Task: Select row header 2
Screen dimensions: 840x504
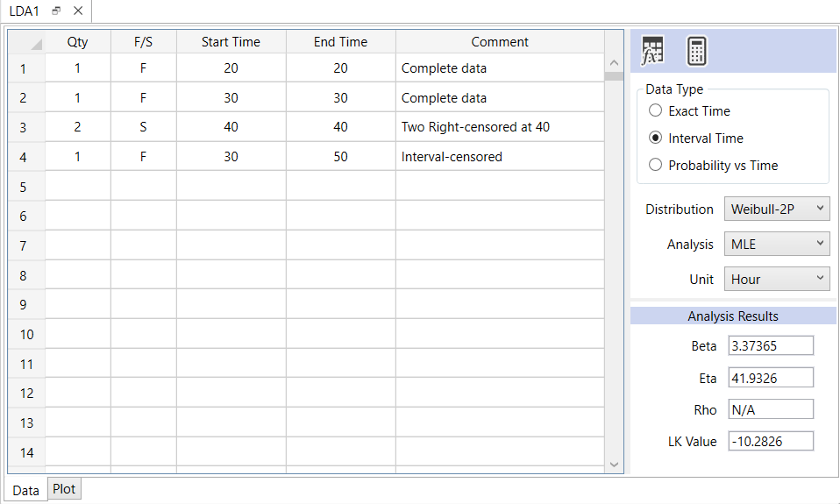Action: [x=26, y=97]
